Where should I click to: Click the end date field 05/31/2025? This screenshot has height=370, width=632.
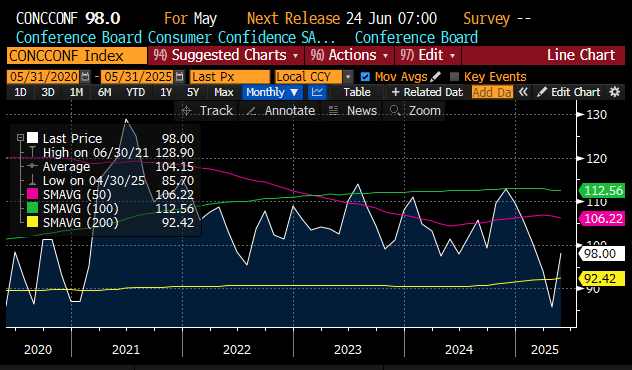(x=138, y=77)
